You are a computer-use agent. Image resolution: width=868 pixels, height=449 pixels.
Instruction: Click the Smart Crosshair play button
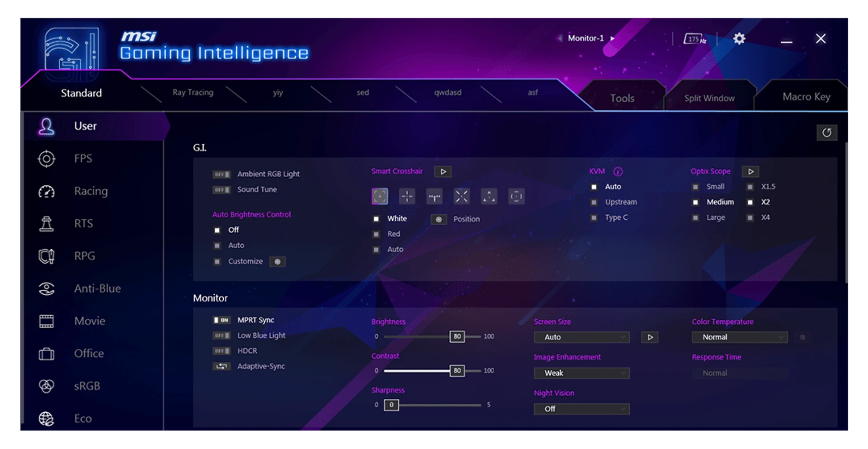tap(443, 172)
